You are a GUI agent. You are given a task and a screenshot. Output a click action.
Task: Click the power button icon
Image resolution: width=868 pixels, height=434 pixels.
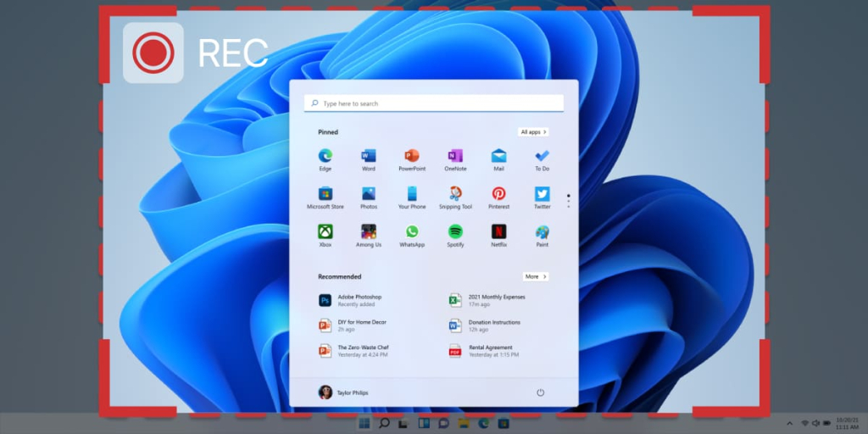tap(540, 392)
